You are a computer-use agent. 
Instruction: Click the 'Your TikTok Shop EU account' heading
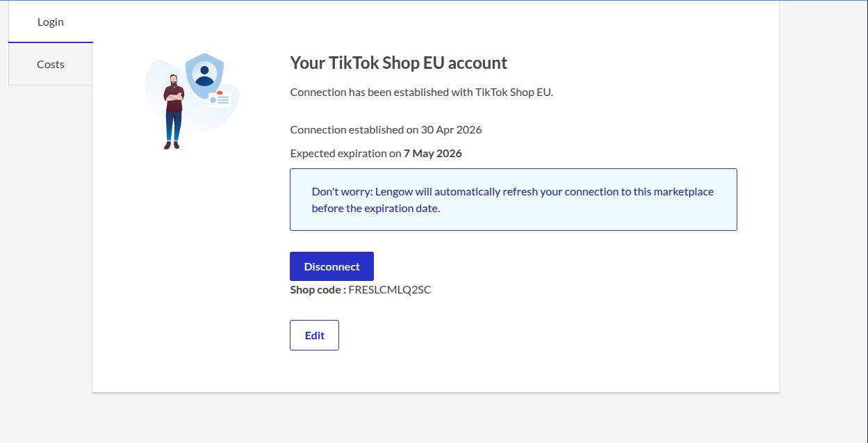(x=398, y=63)
